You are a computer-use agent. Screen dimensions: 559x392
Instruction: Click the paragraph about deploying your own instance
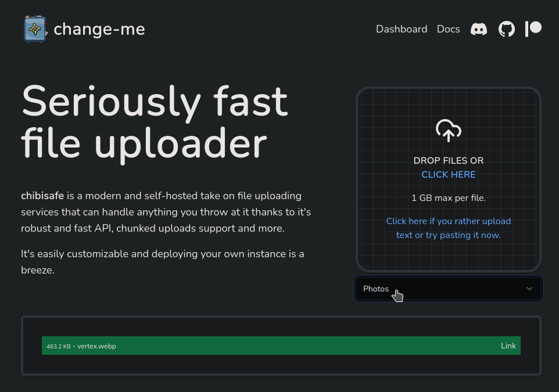(x=163, y=262)
